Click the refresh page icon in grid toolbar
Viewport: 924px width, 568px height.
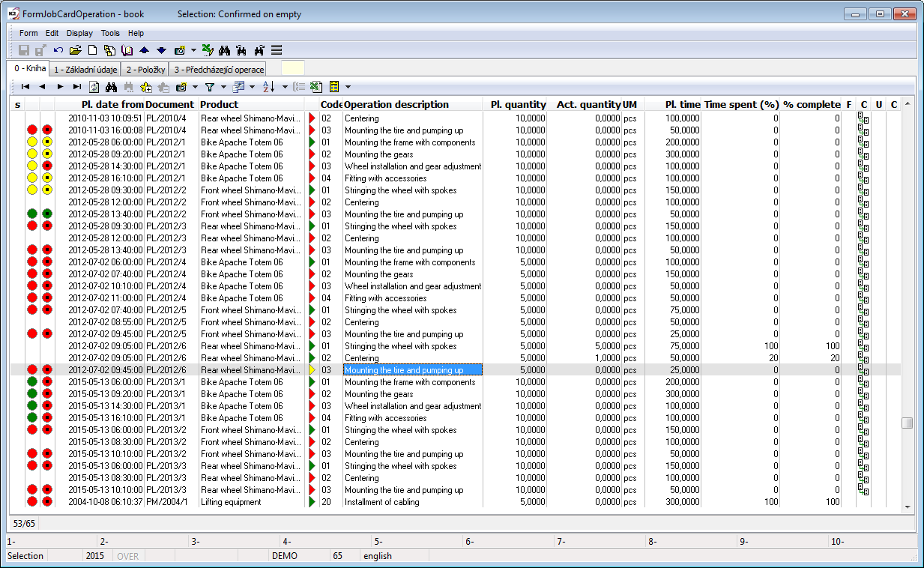(94, 87)
